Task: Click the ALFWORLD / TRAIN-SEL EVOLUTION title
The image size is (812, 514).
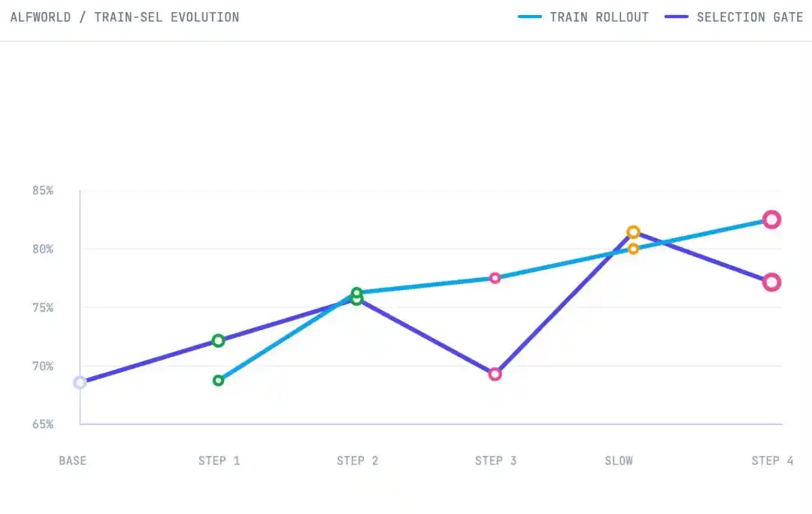Action: [125, 17]
